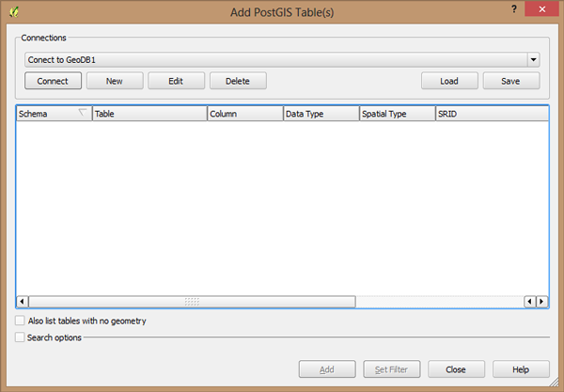Click the Connect button

pos(53,81)
